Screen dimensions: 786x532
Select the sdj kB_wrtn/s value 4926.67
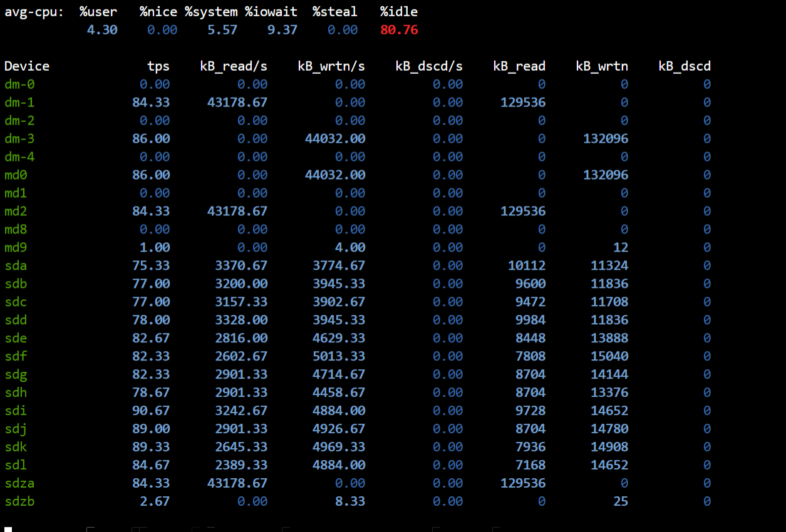339,429
